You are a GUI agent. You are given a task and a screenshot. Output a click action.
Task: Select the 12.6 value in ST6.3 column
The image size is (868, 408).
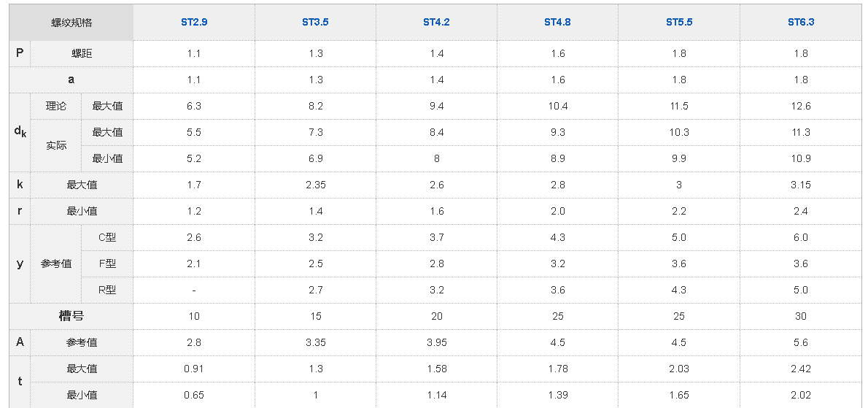click(x=801, y=106)
